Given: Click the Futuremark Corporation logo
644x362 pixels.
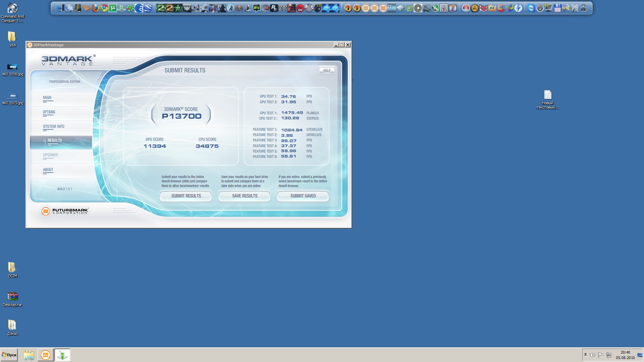Looking at the screenshot, I should 65,211.
